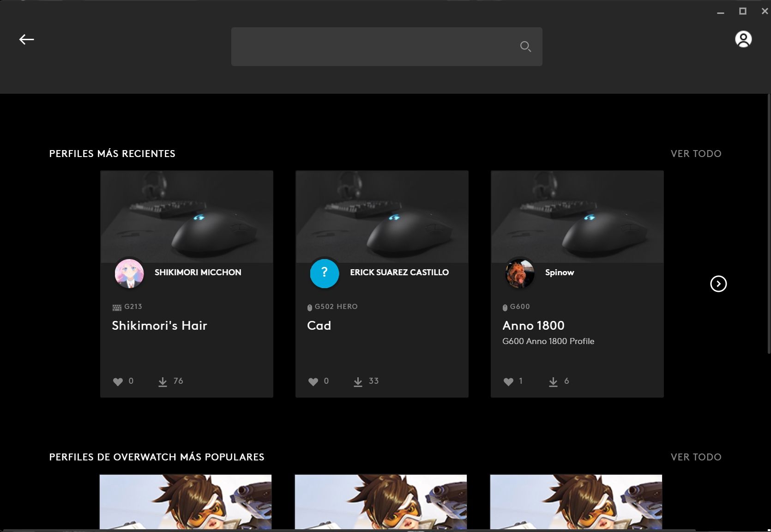Go back using the left arrow
The width and height of the screenshot is (771, 532).
[x=26, y=40]
